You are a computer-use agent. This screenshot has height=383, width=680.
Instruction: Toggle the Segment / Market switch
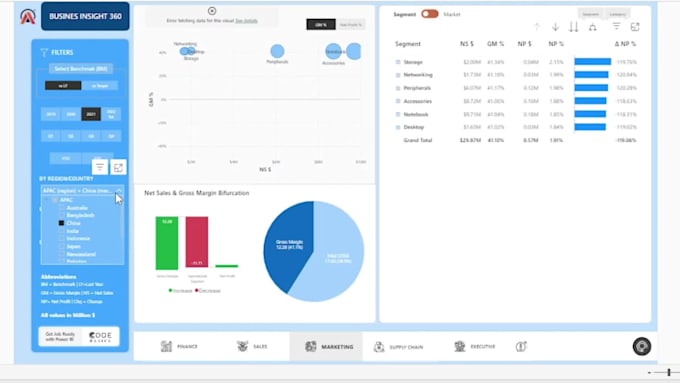click(x=429, y=14)
